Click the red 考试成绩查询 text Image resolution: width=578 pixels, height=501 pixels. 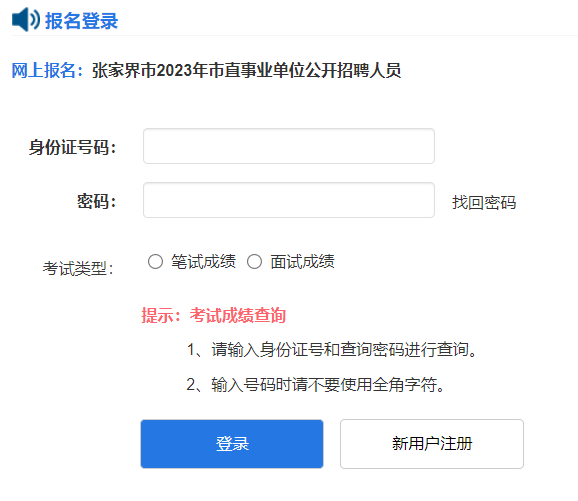(x=238, y=316)
